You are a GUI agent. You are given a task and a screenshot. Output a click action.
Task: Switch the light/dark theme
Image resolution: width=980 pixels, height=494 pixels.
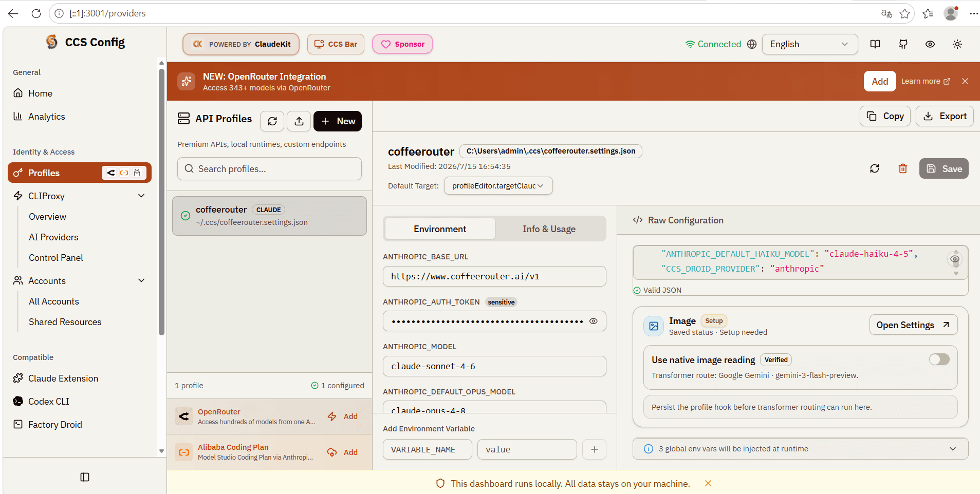pos(957,44)
